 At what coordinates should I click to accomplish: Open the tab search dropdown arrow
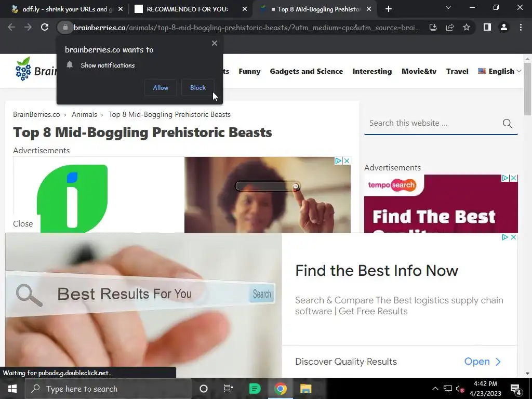point(448,7)
